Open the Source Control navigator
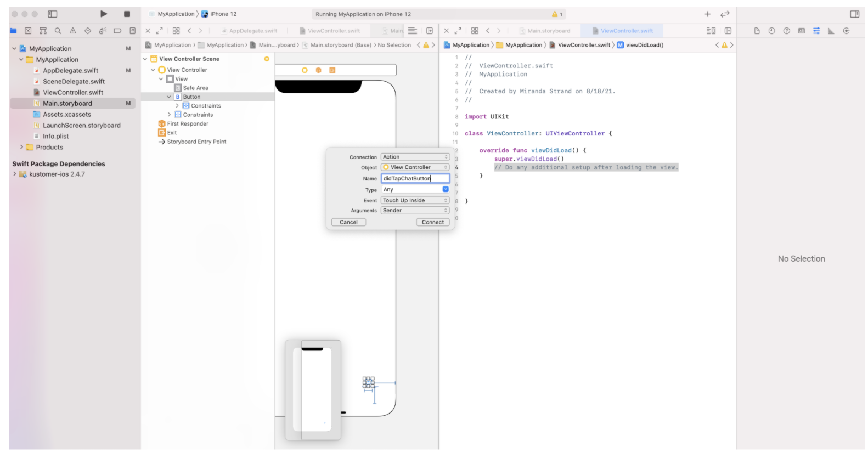 click(x=28, y=31)
